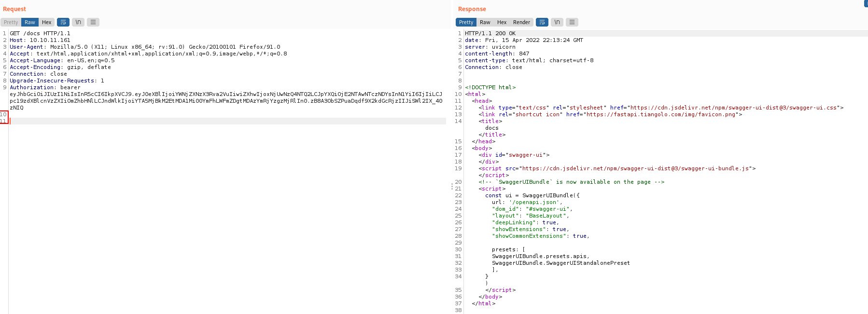This screenshot has height=314, width=868.
Task: Switch Request view to Pretty tab
Action: pos(11,22)
